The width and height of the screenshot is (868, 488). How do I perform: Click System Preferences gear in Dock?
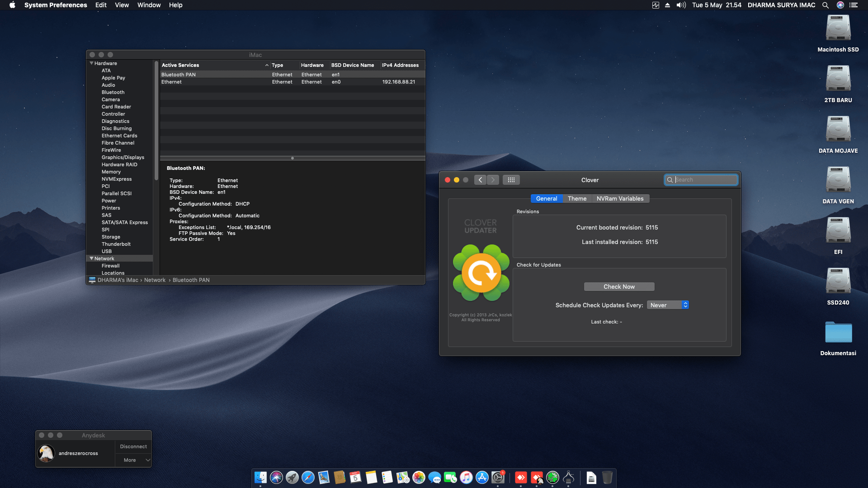[x=498, y=477]
